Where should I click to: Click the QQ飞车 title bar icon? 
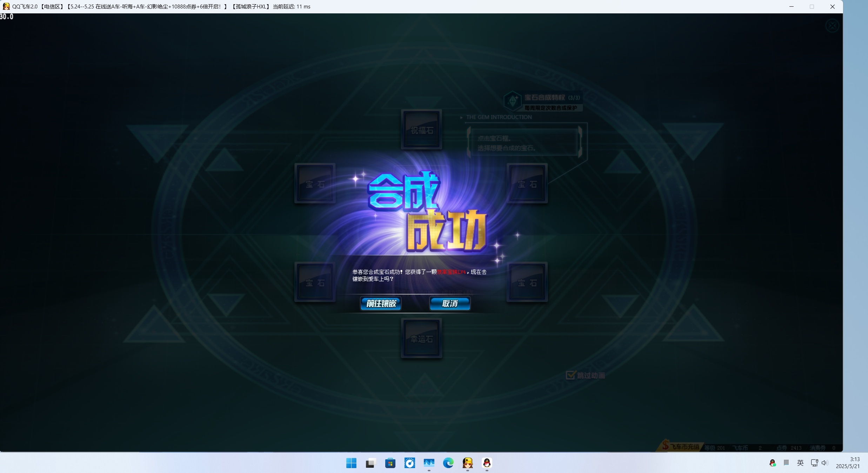tap(6, 6)
